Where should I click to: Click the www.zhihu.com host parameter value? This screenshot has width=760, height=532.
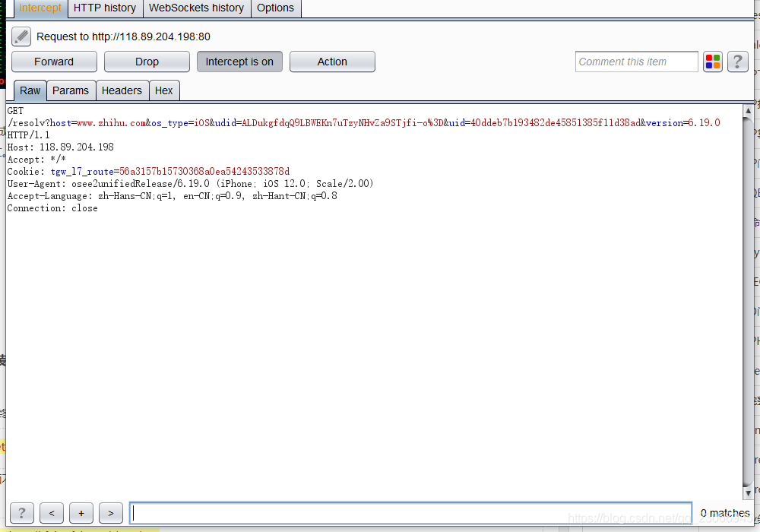click(x=111, y=123)
